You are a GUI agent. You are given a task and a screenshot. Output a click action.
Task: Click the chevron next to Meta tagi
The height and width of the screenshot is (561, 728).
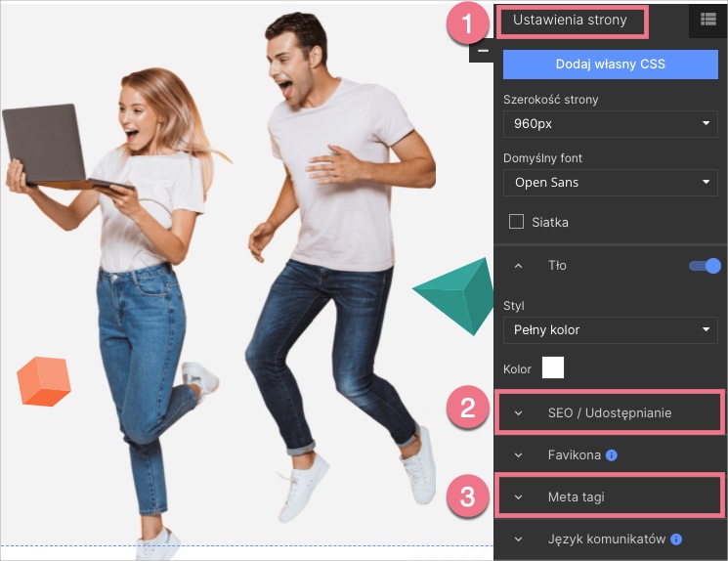point(519,497)
